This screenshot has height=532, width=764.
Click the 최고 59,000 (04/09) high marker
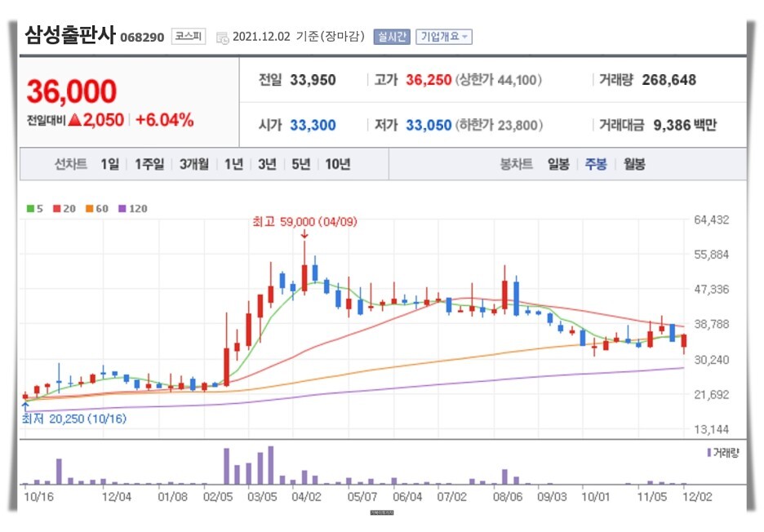304,222
